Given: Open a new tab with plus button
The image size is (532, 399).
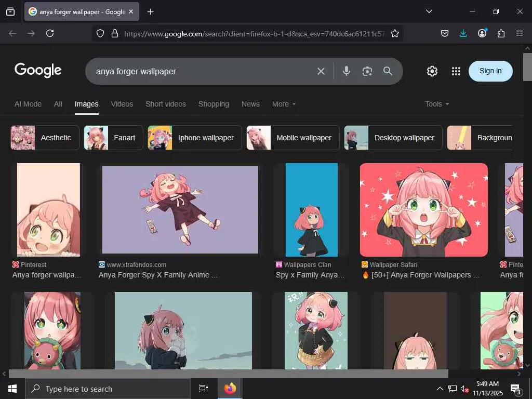Looking at the screenshot, I should coord(150,12).
